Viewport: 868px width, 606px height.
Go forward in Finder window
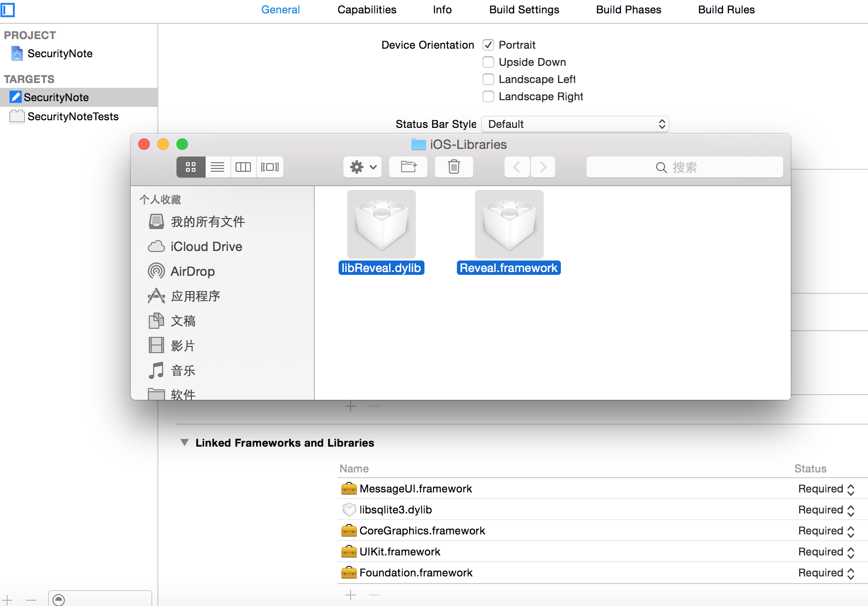pos(543,167)
